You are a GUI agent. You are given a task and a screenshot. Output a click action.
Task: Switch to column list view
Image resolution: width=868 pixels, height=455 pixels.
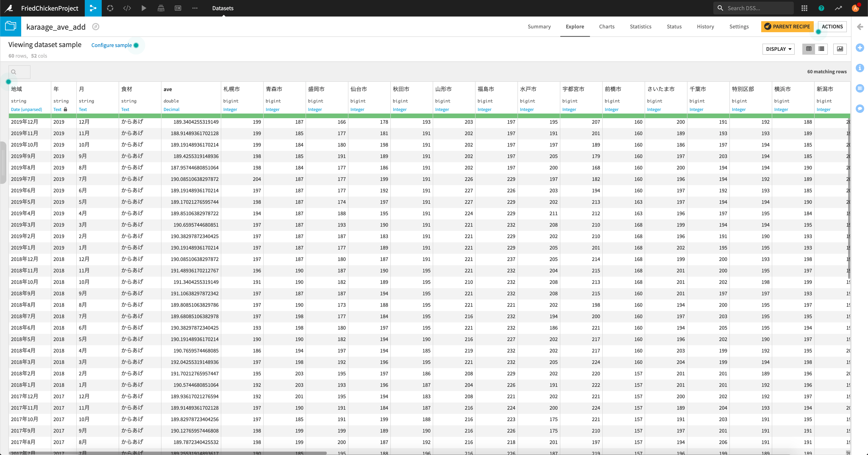822,49
